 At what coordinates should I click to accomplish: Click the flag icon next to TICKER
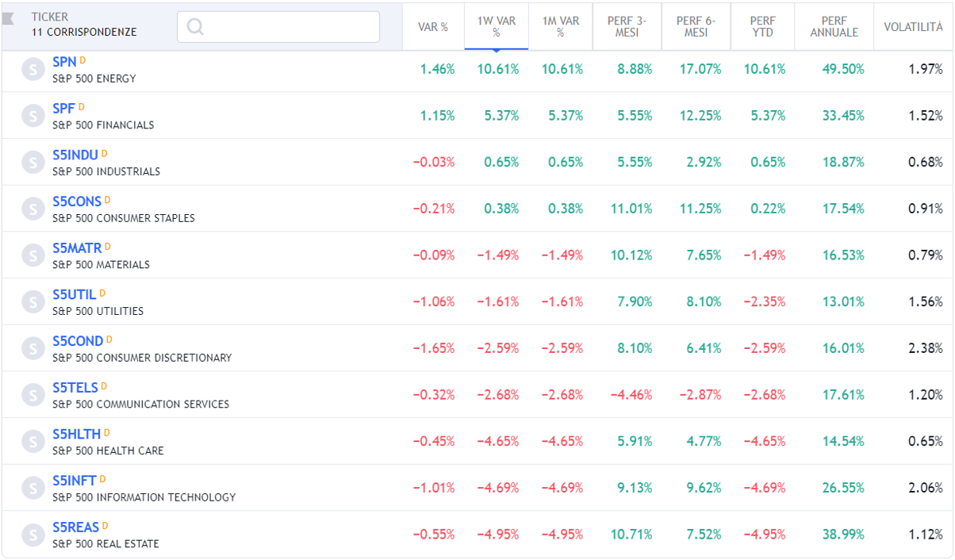[x=9, y=19]
